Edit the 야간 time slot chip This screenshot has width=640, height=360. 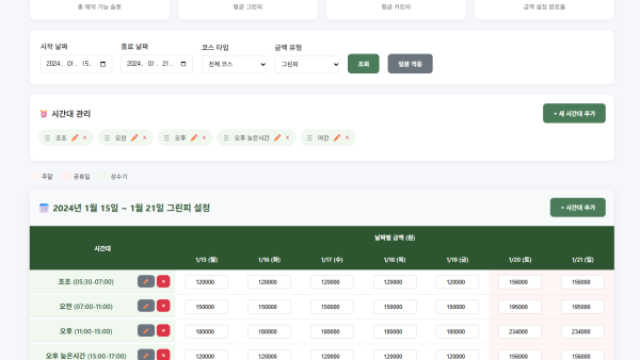(x=337, y=138)
